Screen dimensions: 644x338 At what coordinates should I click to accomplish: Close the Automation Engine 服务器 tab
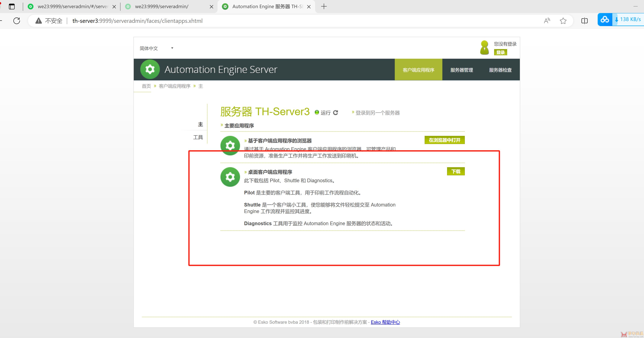(309, 7)
